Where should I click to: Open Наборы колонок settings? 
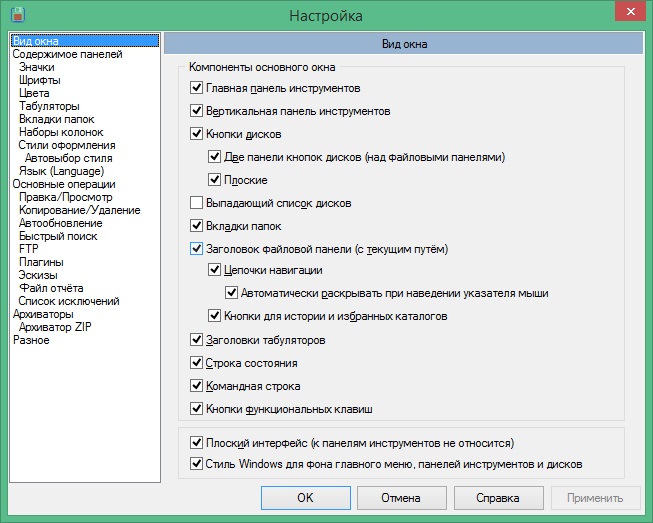(x=61, y=132)
